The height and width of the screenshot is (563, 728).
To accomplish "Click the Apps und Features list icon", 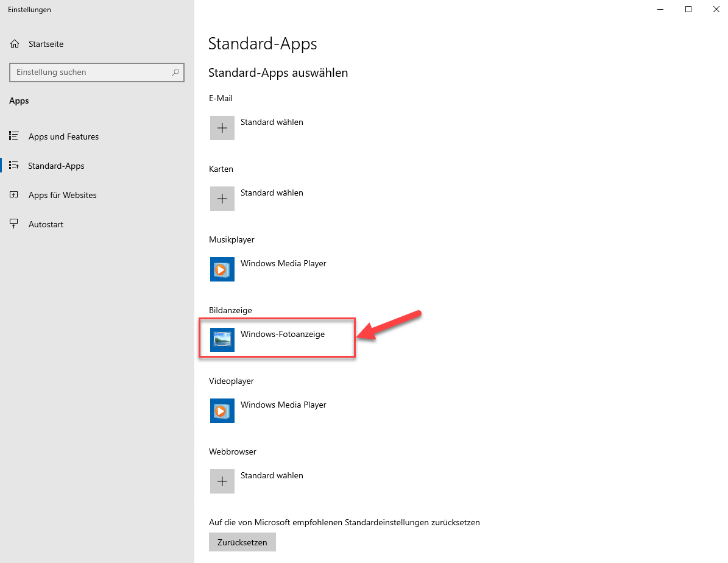I will point(14,136).
